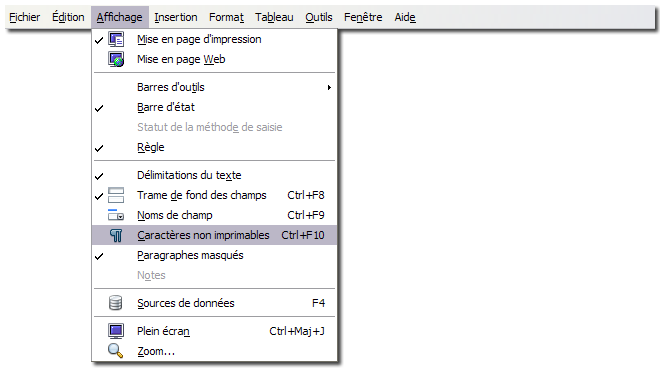
Task: Open the Fichier menu
Action: pos(24,17)
